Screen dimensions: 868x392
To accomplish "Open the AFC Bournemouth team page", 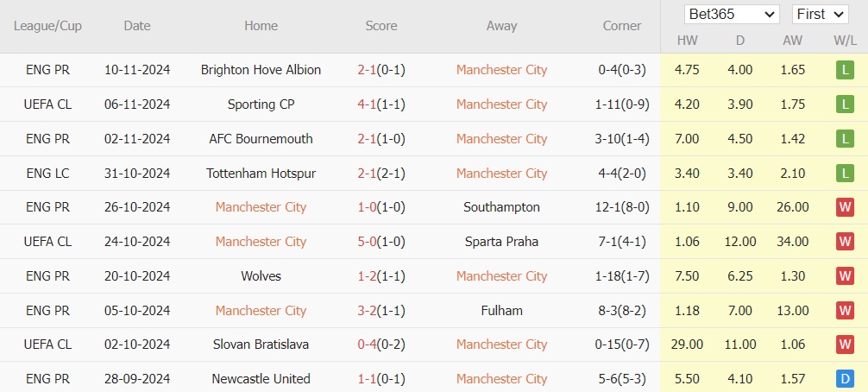I will point(261,139).
